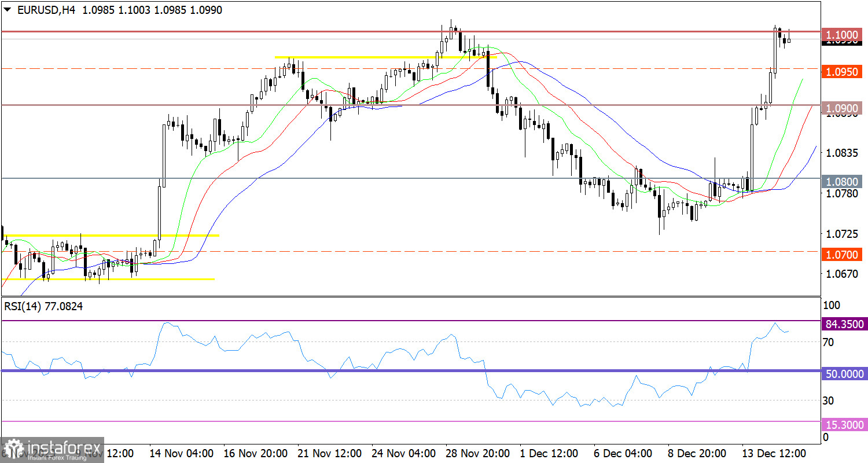Select the 50.0000 RSI midline label

click(844, 374)
